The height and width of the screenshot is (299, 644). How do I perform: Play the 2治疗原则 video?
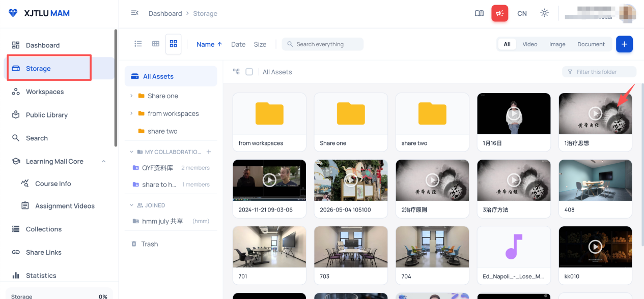[x=432, y=180]
